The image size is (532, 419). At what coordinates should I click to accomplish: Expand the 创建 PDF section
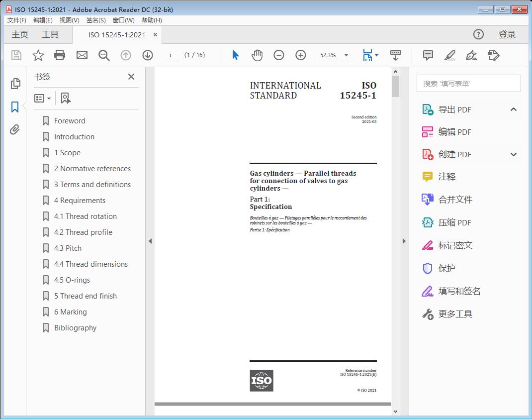[x=514, y=154]
